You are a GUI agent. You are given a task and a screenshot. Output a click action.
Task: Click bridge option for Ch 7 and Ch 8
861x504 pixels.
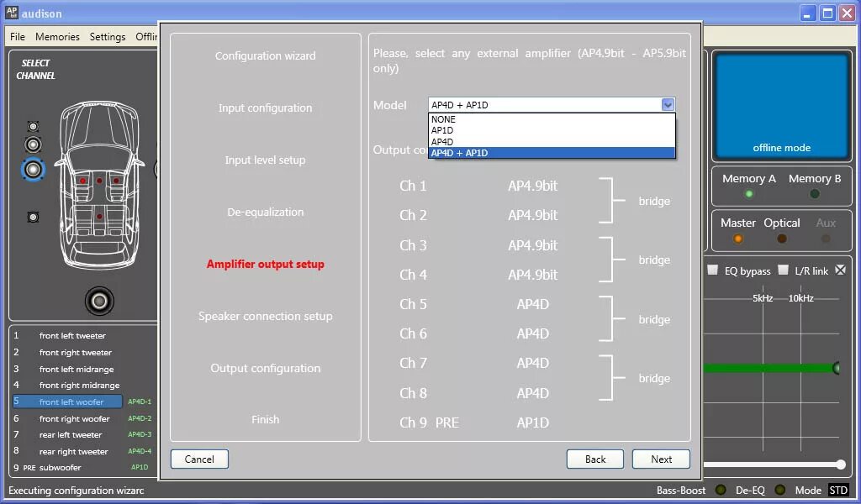point(654,378)
